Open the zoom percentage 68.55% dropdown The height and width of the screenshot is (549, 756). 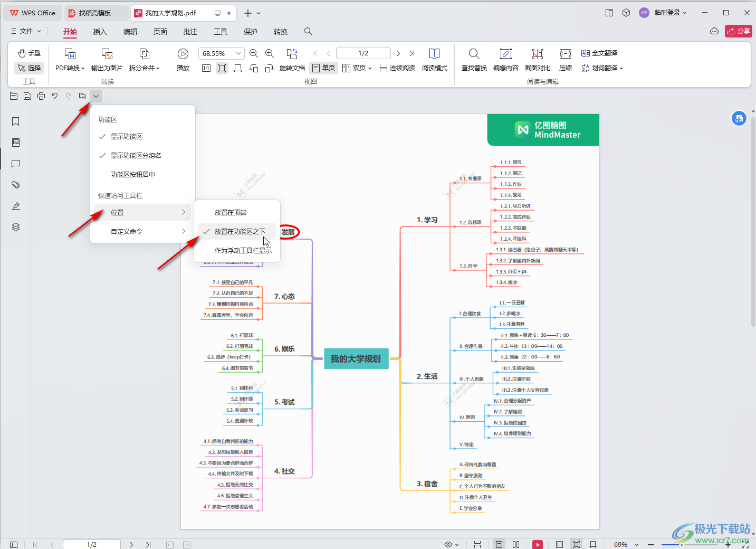238,53
